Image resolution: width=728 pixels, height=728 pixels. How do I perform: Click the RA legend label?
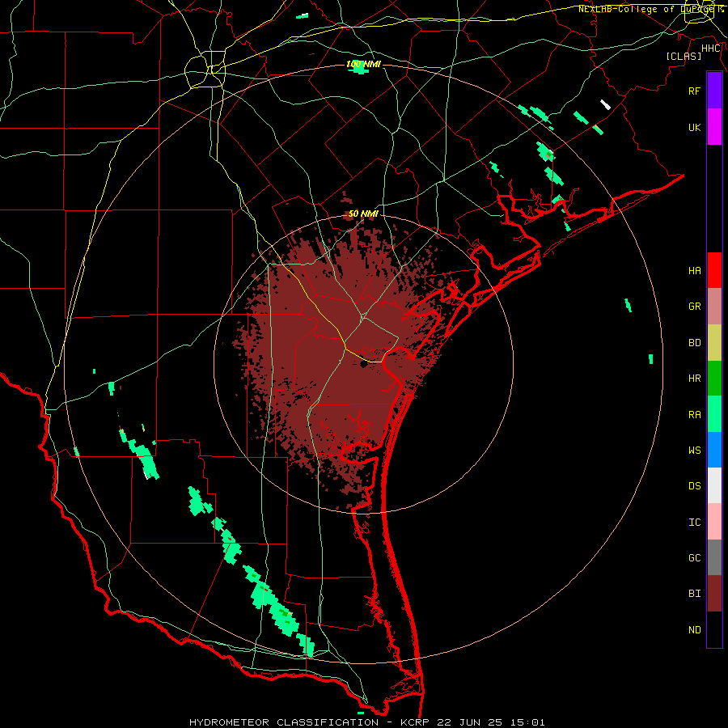694,415
